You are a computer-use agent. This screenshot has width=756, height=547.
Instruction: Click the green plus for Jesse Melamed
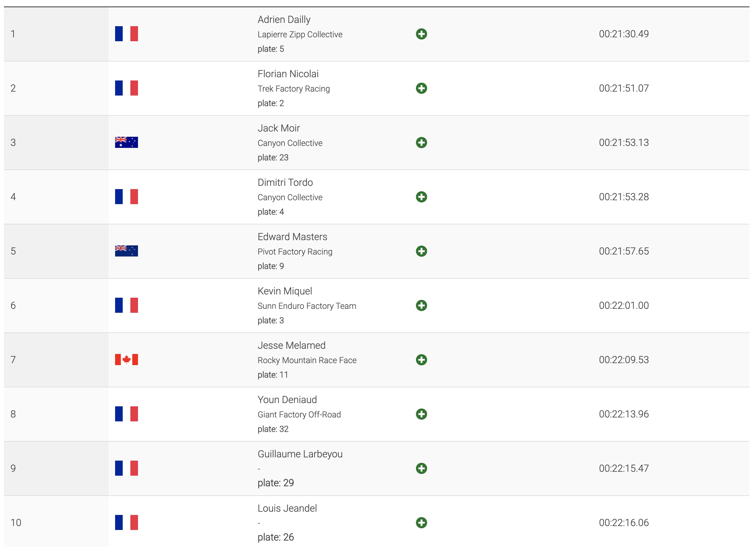click(421, 360)
